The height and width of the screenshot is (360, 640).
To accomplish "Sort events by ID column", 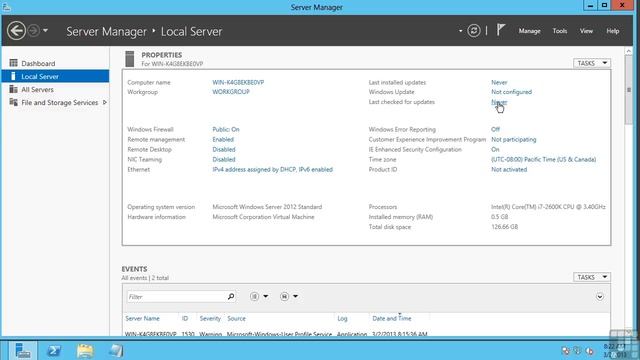I will click(x=185, y=318).
